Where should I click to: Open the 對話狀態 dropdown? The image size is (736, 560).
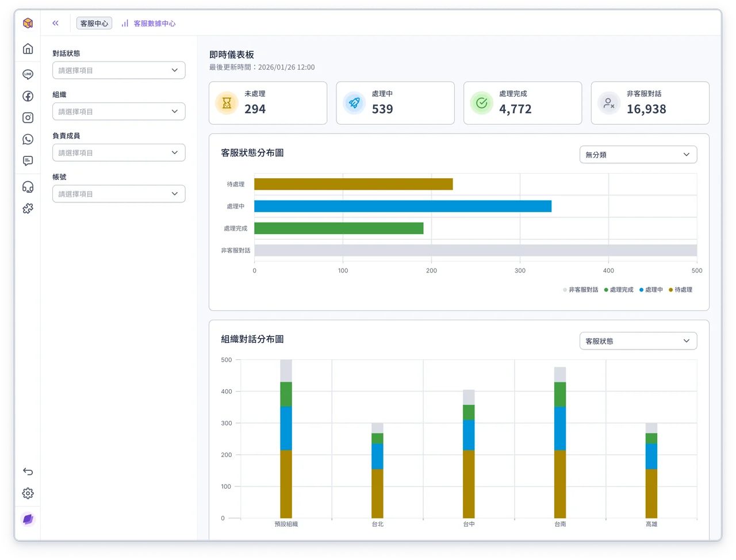(x=118, y=70)
